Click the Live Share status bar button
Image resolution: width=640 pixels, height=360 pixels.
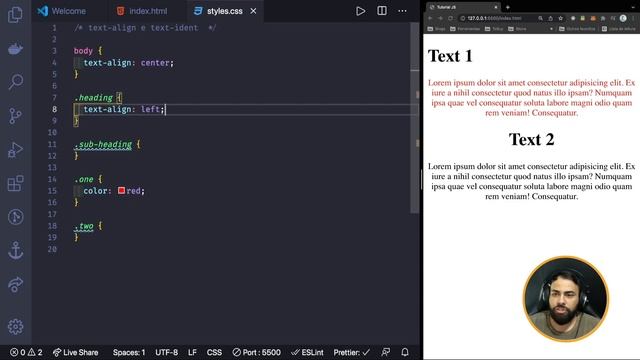click(76, 352)
